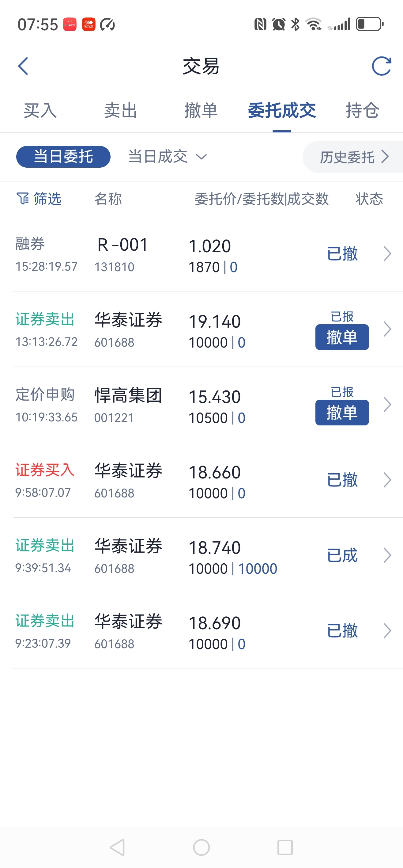Open details chevron for 悍高集团 order
Viewport: 403px width, 868px height.
click(x=387, y=405)
